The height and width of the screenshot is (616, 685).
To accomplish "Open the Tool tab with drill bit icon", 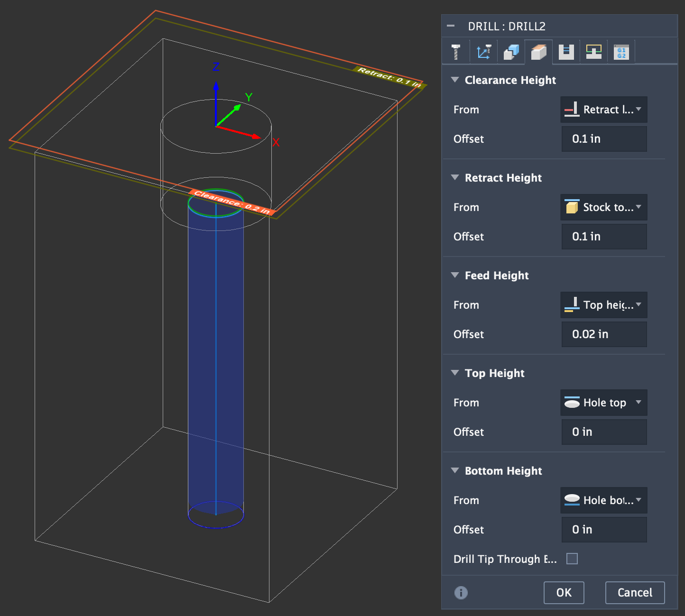I will coord(456,52).
